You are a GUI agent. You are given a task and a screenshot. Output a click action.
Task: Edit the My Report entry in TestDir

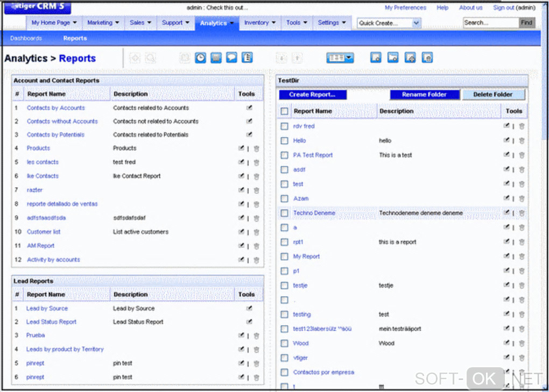click(x=506, y=256)
